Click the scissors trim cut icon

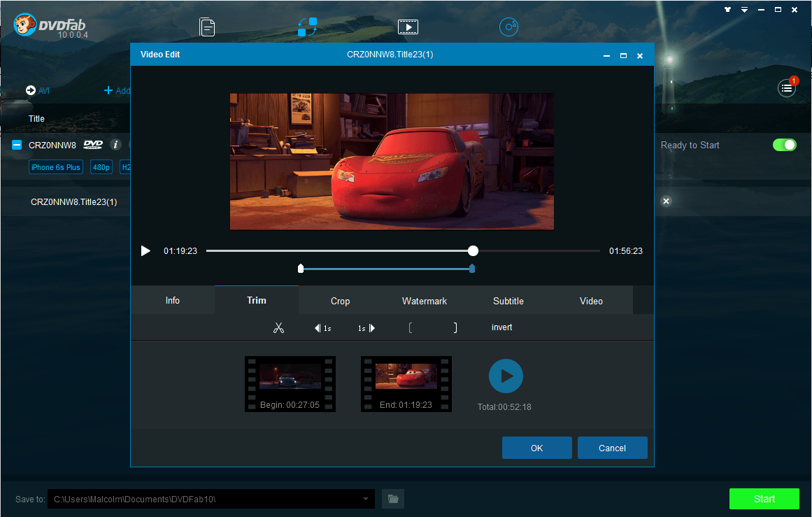[278, 327]
